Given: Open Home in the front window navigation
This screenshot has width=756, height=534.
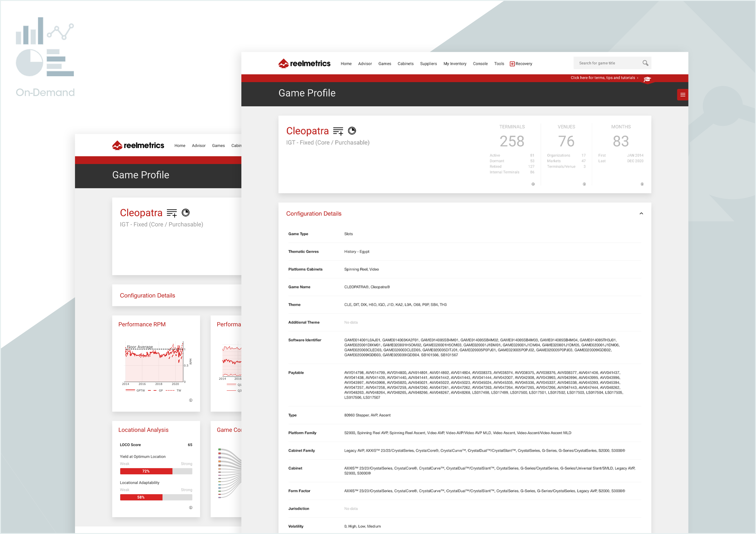Looking at the screenshot, I should 346,64.
